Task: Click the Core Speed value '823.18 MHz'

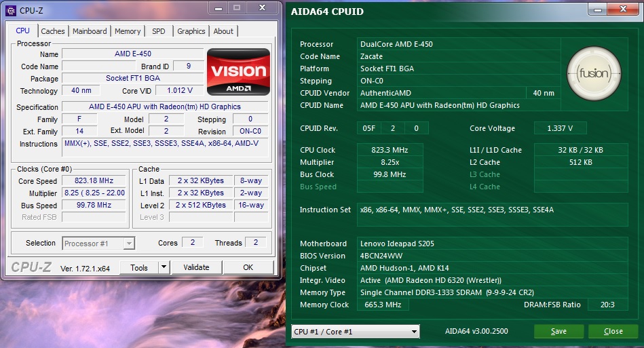Action: pos(94,180)
